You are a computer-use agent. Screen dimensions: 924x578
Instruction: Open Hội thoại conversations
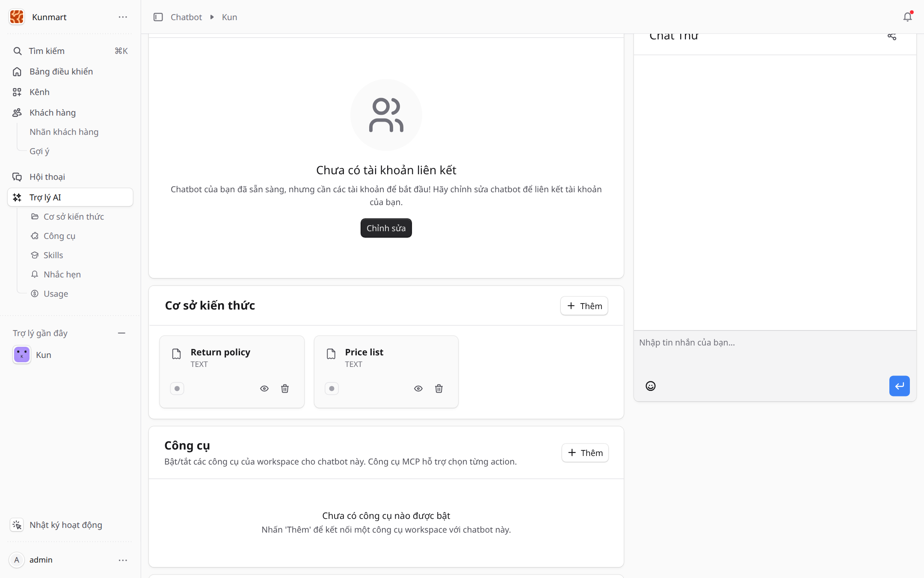click(x=71, y=177)
